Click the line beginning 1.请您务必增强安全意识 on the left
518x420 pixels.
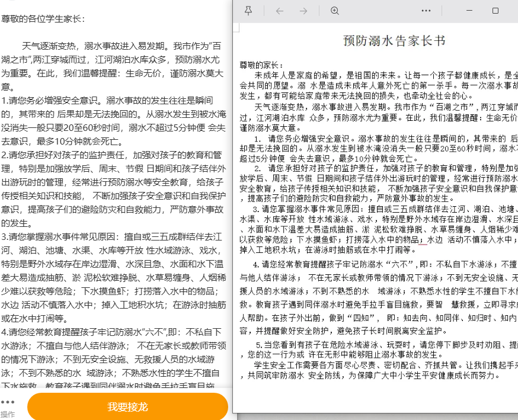107,100
